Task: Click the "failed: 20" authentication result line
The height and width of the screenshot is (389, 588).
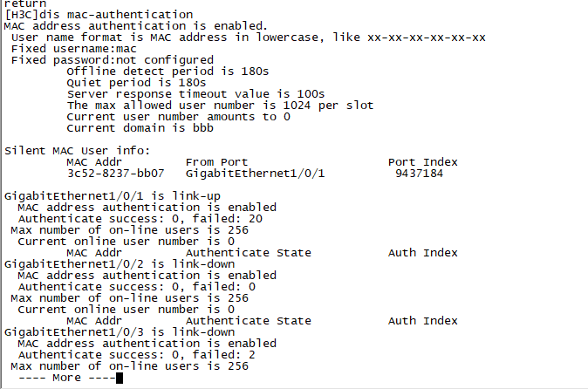Action: click(x=140, y=219)
